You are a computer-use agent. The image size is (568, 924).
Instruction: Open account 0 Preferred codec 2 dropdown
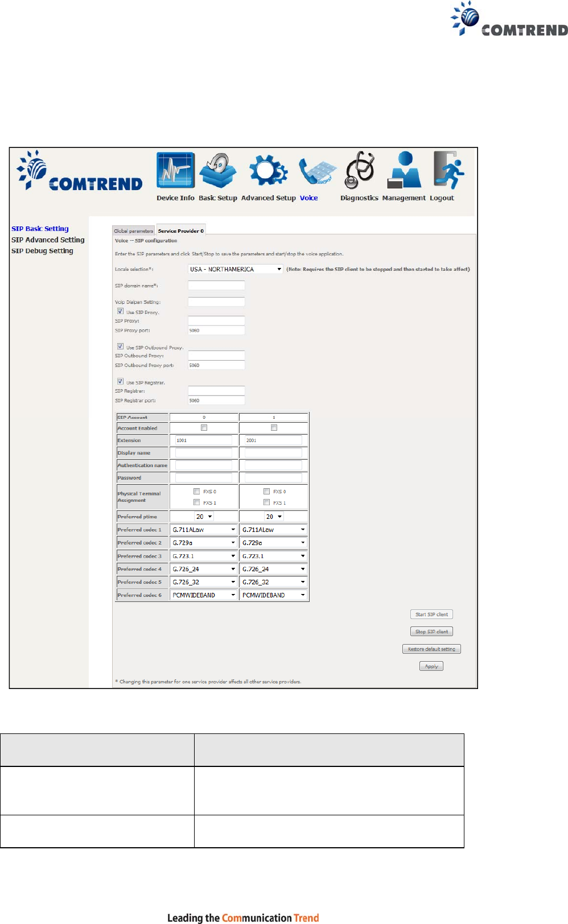(x=204, y=543)
